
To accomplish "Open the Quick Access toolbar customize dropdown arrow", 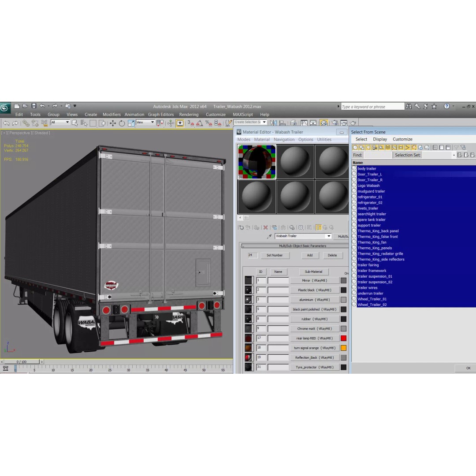I will click(74, 106).
